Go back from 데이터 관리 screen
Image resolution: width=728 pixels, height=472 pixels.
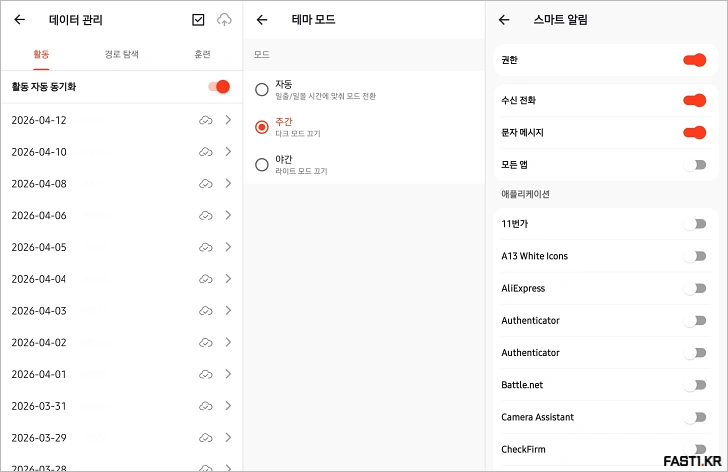[x=19, y=19]
